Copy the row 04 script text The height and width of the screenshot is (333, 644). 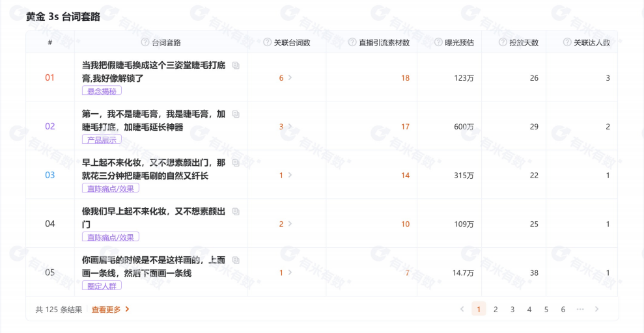point(236,211)
